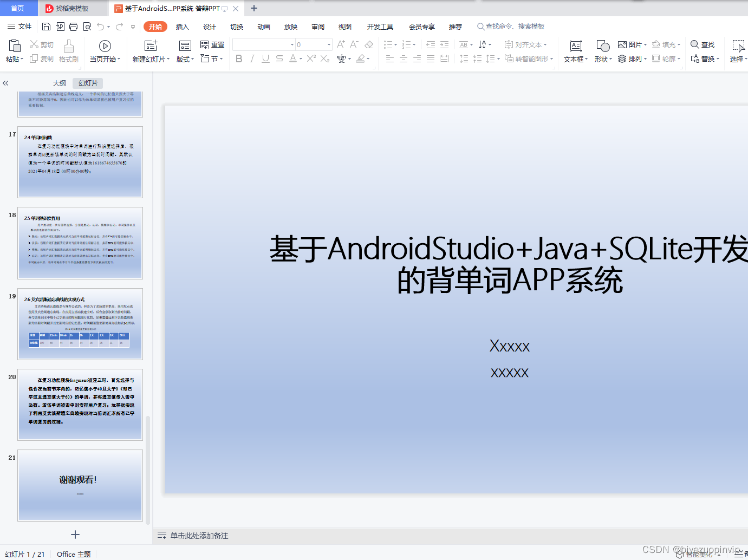The height and width of the screenshot is (560, 748).
Task: Open the font size dropdown
Action: [x=328, y=44]
